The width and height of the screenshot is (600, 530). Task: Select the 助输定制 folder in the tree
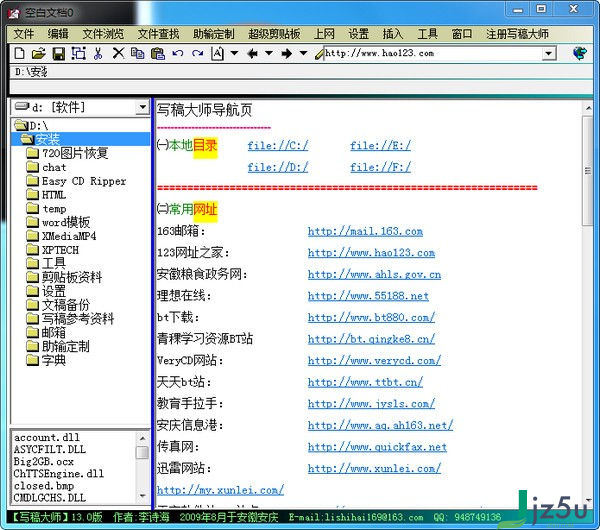coord(58,346)
